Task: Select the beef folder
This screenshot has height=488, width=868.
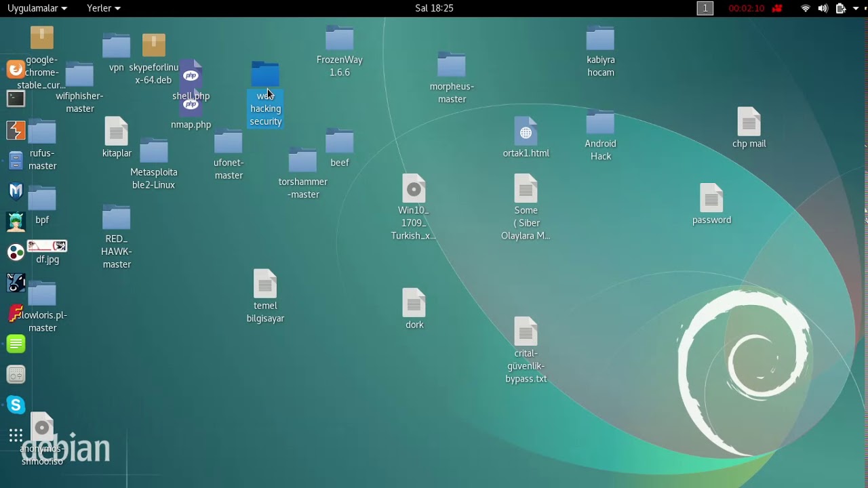Action: [339, 142]
